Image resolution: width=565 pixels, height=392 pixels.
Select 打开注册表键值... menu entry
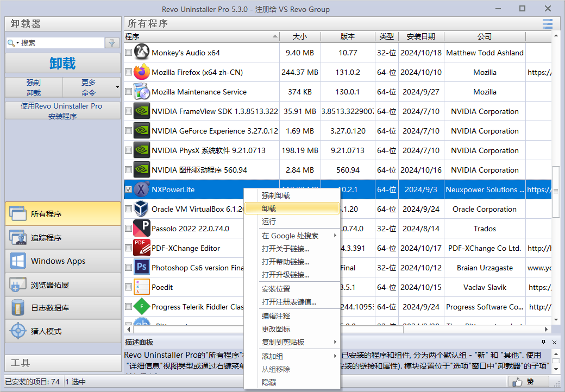[x=292, y=302]
